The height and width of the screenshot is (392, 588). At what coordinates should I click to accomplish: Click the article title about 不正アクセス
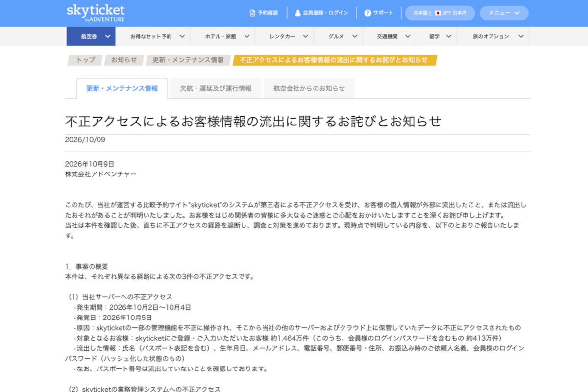point(253,121)
